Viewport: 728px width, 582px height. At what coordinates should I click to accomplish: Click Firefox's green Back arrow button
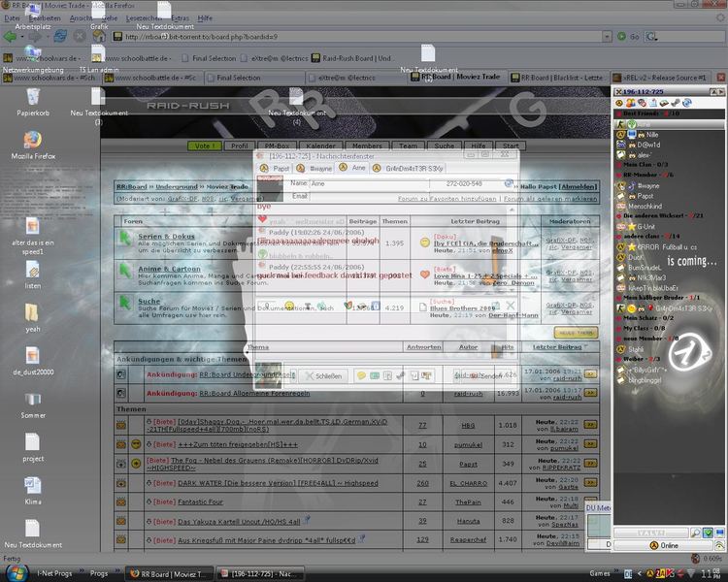(10, 37)
